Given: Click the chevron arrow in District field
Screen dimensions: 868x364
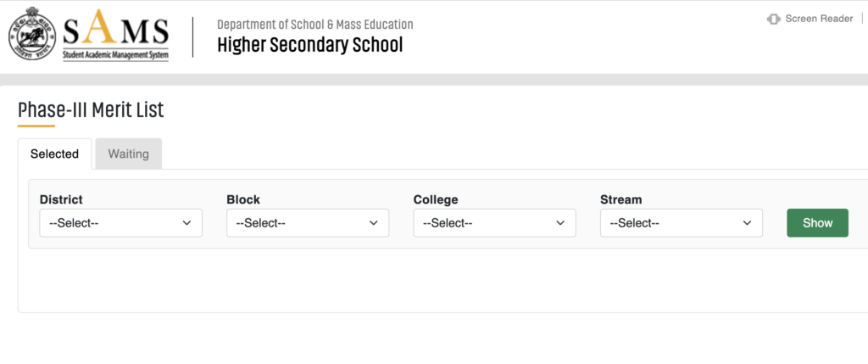Looking at the screenshot, I should click(187, 223).
